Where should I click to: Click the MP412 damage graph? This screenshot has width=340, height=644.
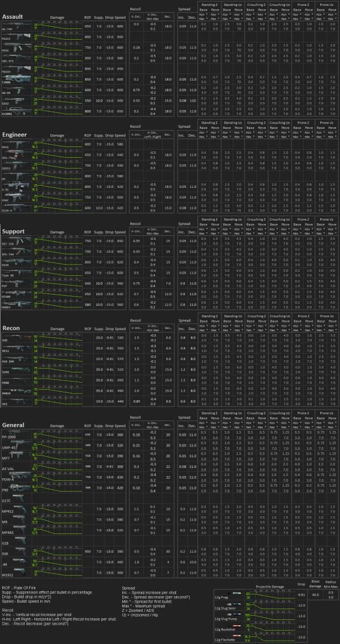(57, 509)
